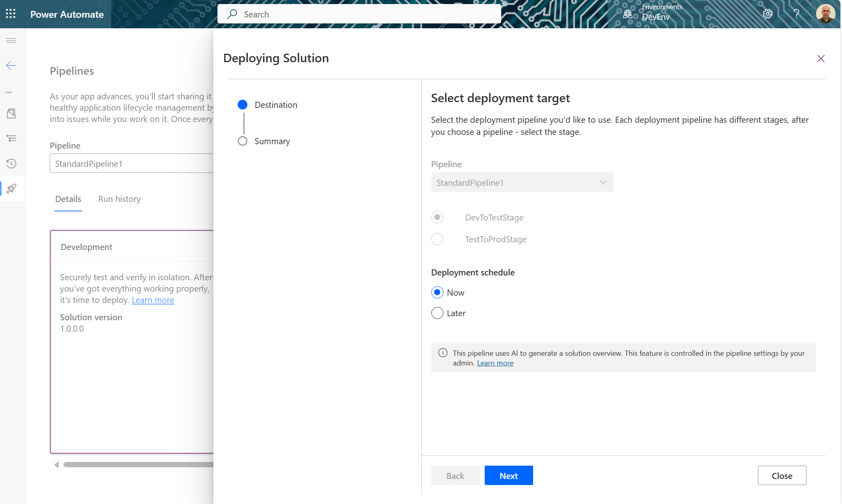This screenshot has width=842, height=504.
Task: Open the History clock icon in sidebar
Action: (11, 164)
